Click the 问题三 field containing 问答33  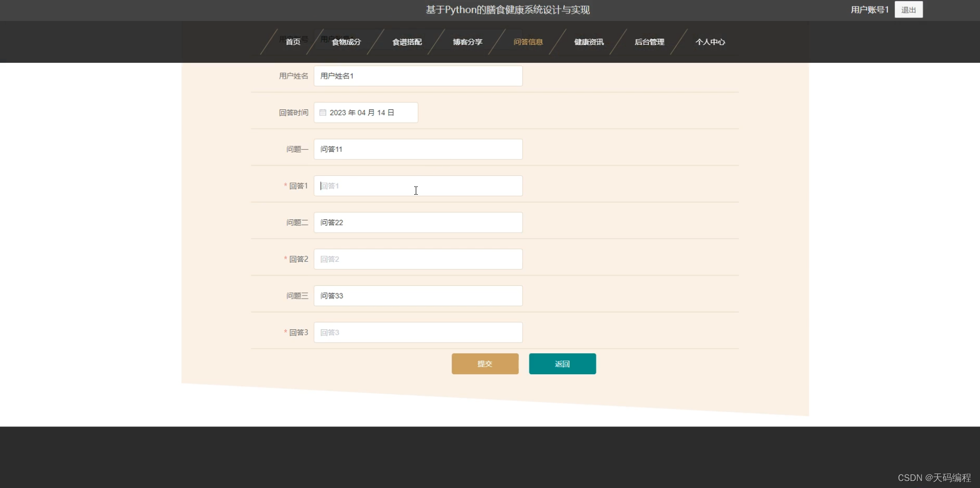click(x=418, y=295)
